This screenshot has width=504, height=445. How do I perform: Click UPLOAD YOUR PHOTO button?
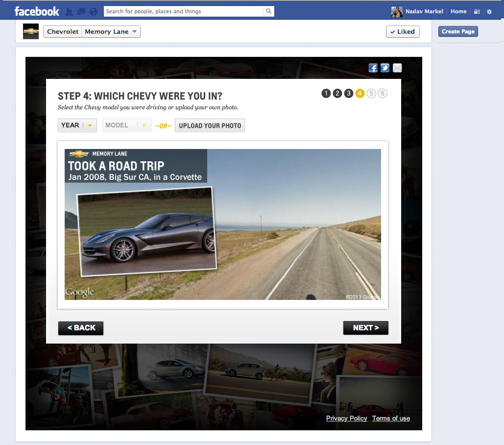click(210, 125)
